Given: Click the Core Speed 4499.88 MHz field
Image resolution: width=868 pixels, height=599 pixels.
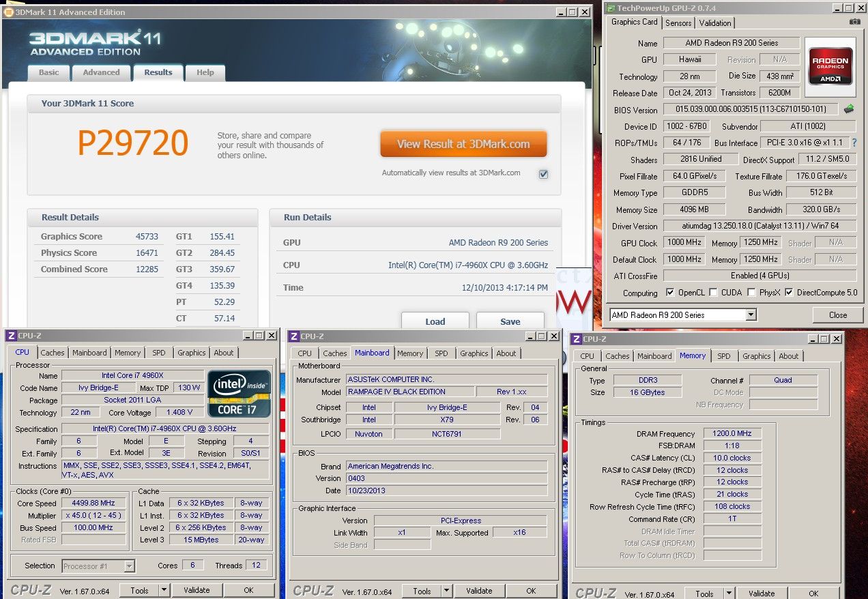Looking at the screenshot, I should pyautogui.click(x=93, y=503).
